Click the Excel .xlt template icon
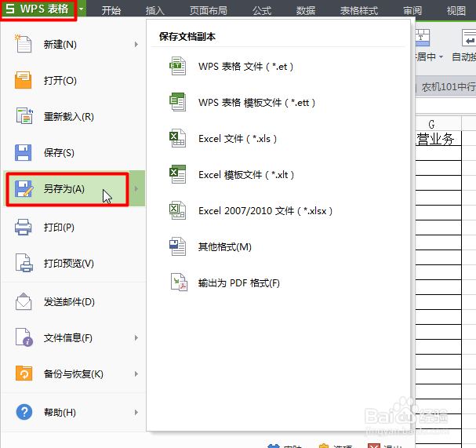The image size is (476, 448). click(177, 174)
